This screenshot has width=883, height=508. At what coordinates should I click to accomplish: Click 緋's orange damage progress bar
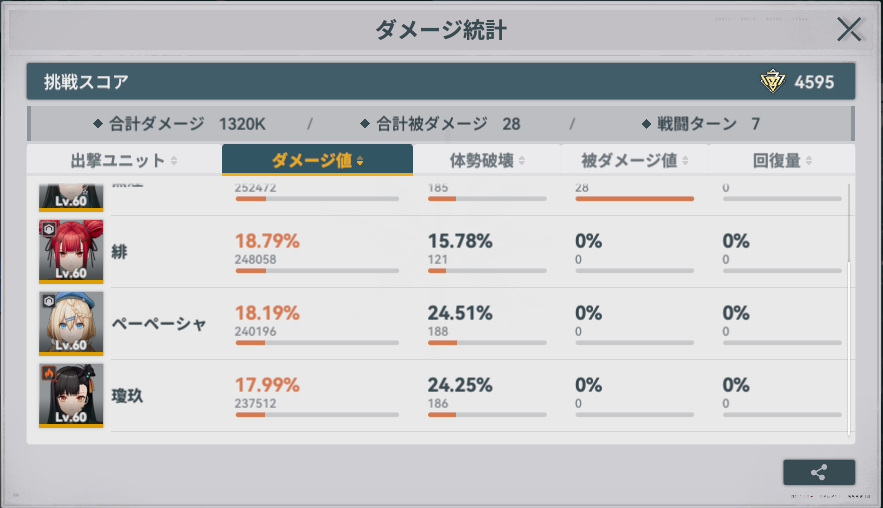coord(251,270)
